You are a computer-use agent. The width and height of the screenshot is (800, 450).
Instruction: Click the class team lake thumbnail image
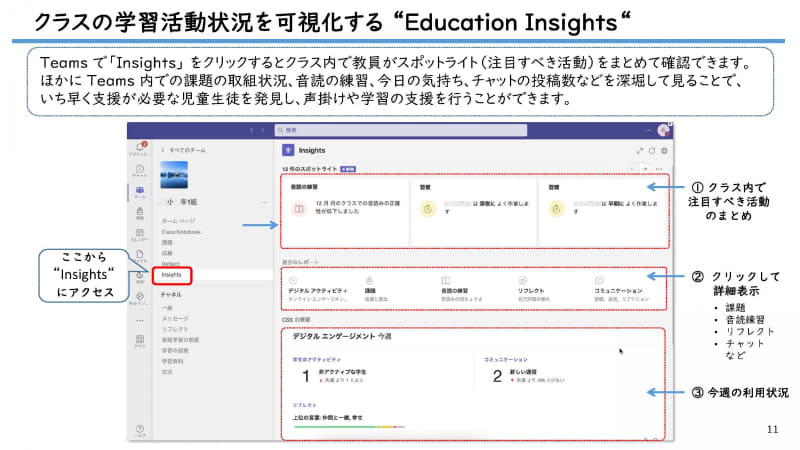point(174,174)
